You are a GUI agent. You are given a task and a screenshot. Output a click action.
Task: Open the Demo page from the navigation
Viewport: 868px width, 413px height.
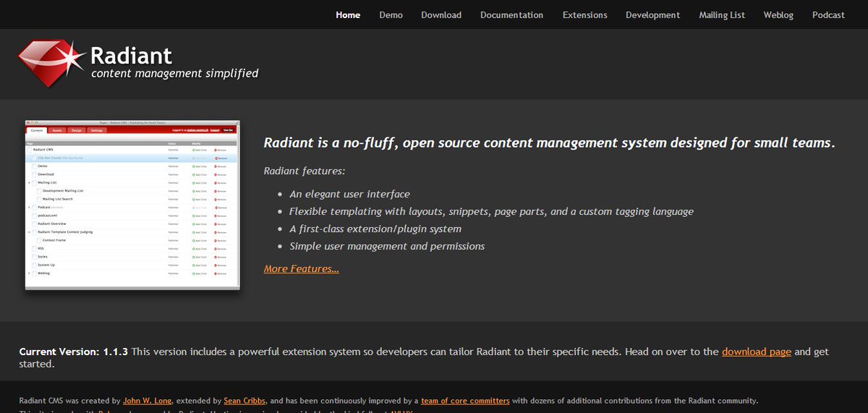click(391, 14)
